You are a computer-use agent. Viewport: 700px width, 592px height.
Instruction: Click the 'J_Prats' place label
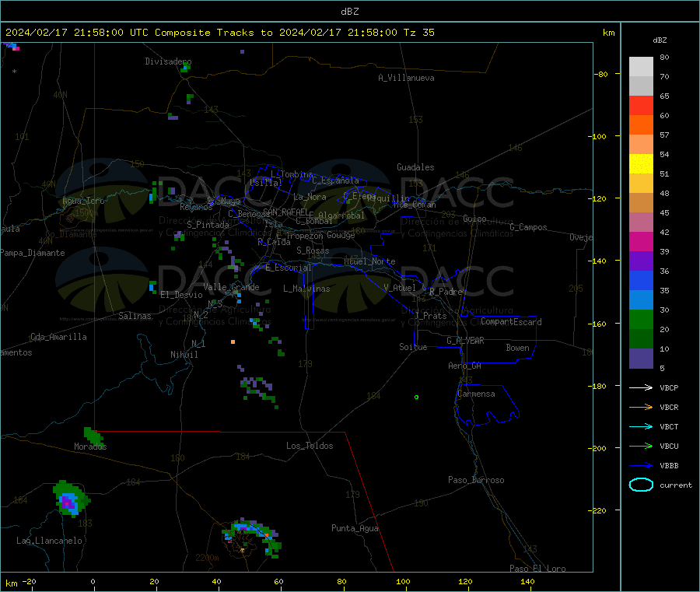coord(430,316)
